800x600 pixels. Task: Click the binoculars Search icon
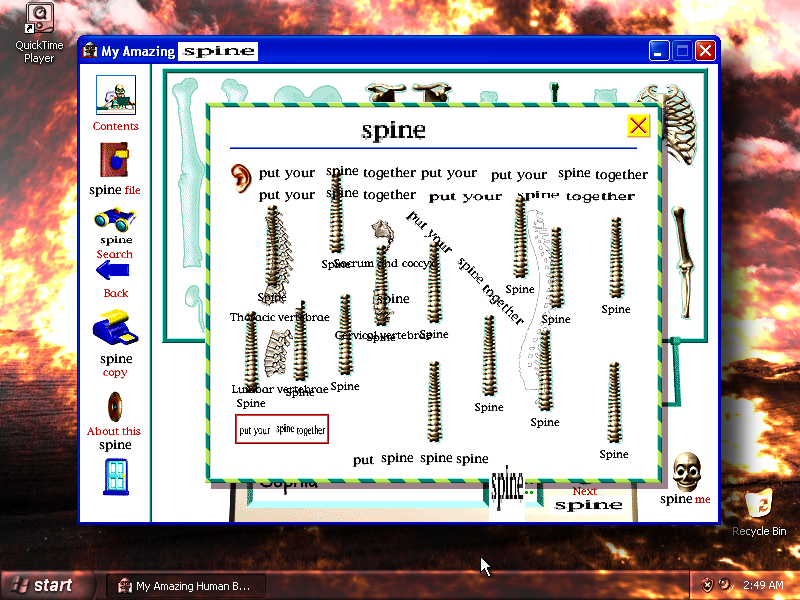pyautogui.click(x=115, y=219)
